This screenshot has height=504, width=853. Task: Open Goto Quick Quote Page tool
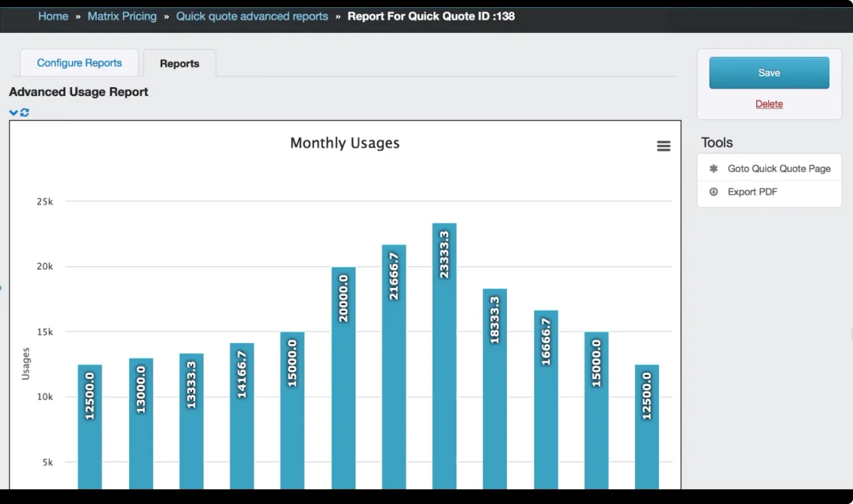[x=769, y=169]
